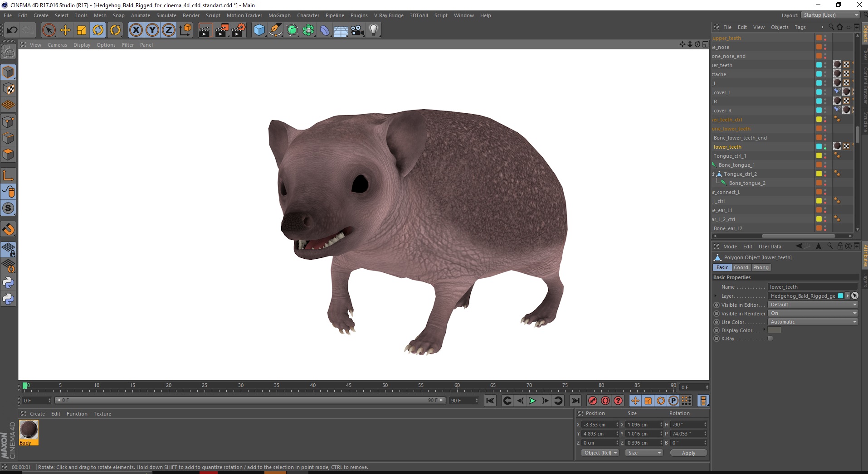Open the Size mode dropdown
Image resolution: width=868 pixels, height=474 pixels.
coord(644,453)
